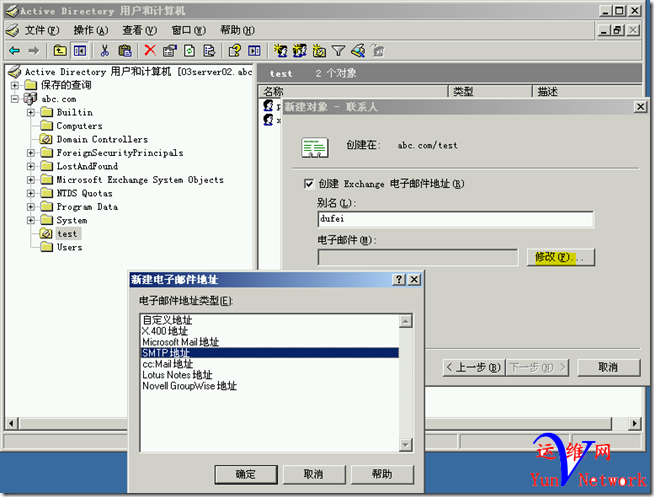Expand the Microsoft Exchange System Objects node
Screen dimensions: 654x497
tap(31, 180)
